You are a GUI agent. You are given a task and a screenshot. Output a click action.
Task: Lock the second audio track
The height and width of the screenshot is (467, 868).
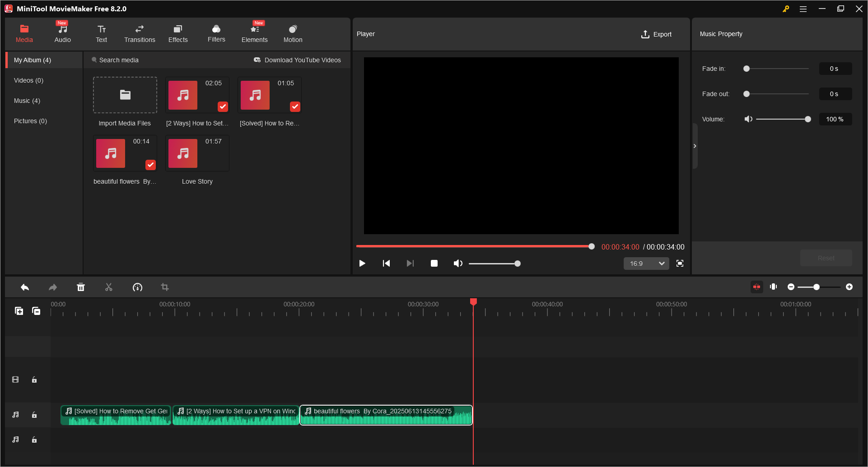[x=34, y=440]
